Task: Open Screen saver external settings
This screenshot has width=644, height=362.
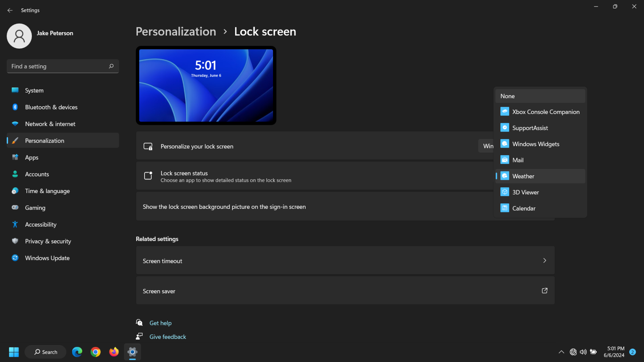Action: 544,290
